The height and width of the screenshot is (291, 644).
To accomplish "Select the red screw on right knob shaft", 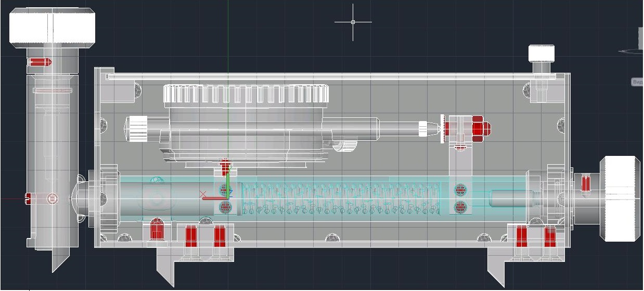I will click(586, 183).
